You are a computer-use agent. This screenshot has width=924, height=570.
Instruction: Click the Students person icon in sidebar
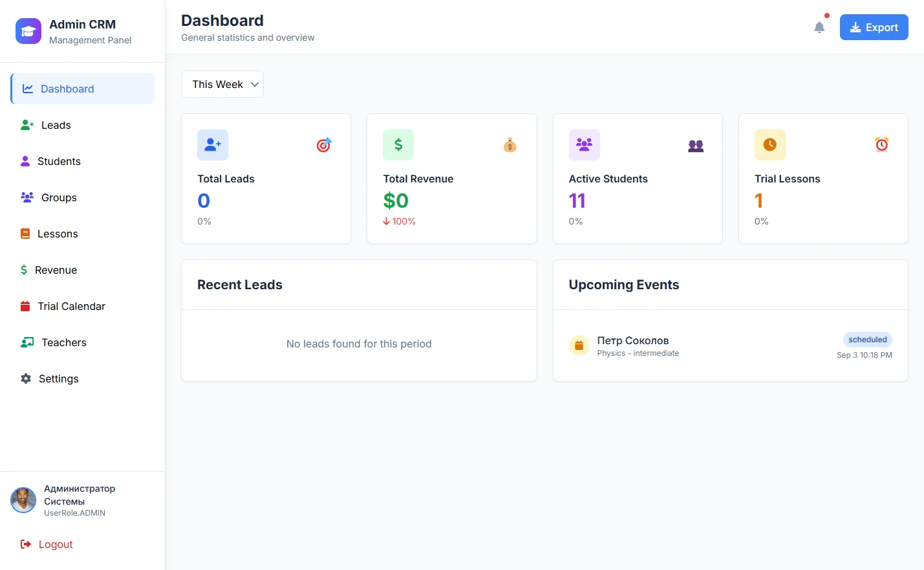[25, 161]
